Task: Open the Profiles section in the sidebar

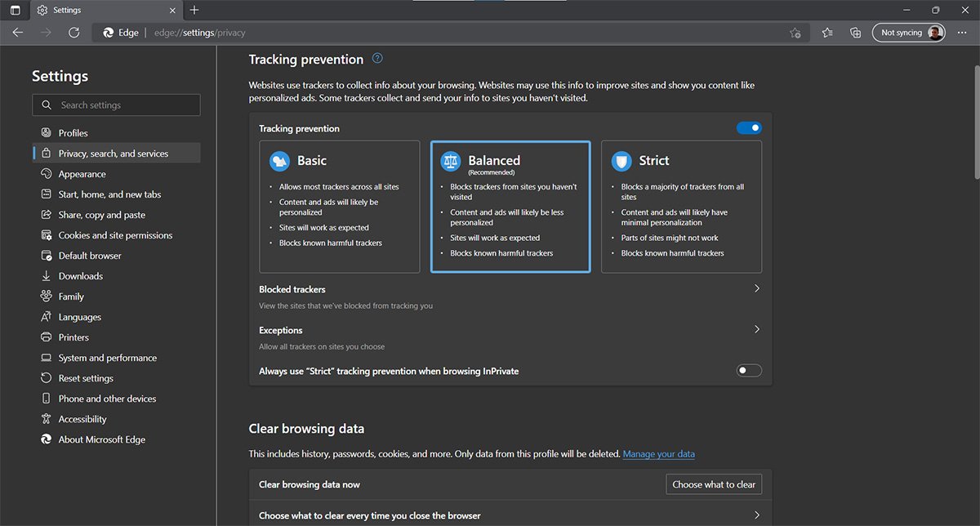Action: coord(72,132)
